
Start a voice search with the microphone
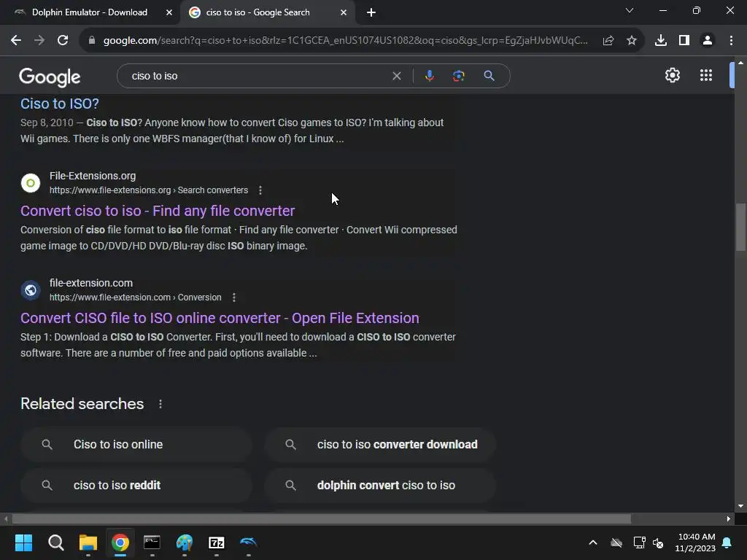coord(429,76)
